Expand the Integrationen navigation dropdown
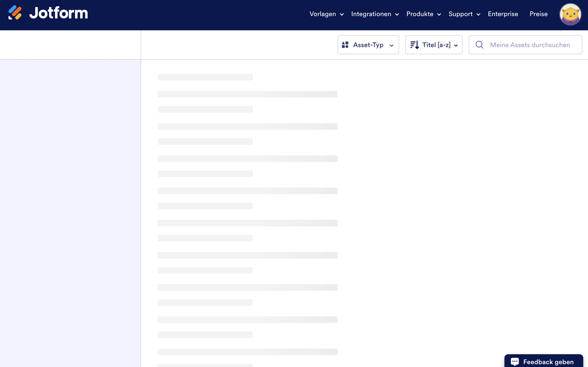This screenshot has width=588, height=367. pos(375,14)
